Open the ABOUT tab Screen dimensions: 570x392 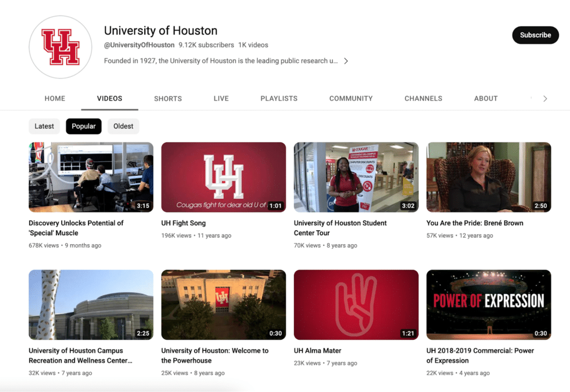(485, 98)
